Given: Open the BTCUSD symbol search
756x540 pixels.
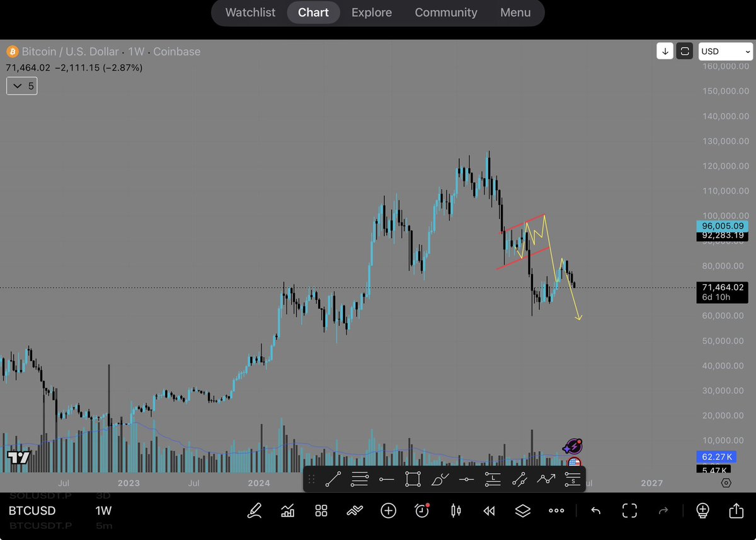Looking at the screenshot, I should click(x=32, y=510).
